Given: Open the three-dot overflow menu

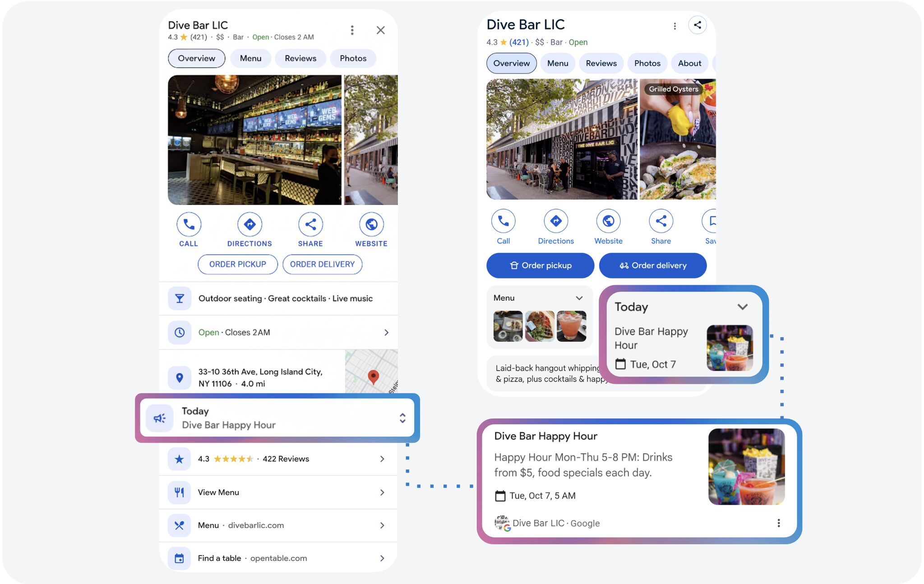Looking at the screenshot, I should coord(675,26).
